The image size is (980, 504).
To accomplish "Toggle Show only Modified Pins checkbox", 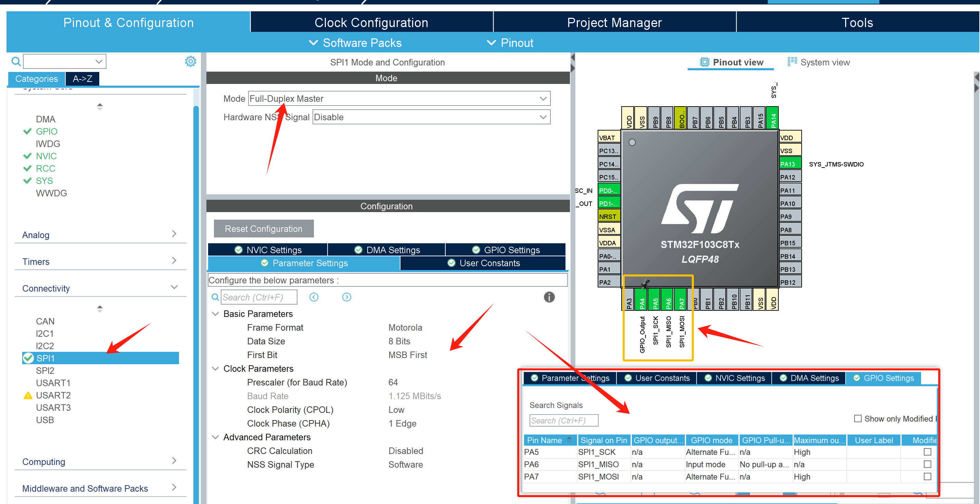I will [x=857, y=418].
